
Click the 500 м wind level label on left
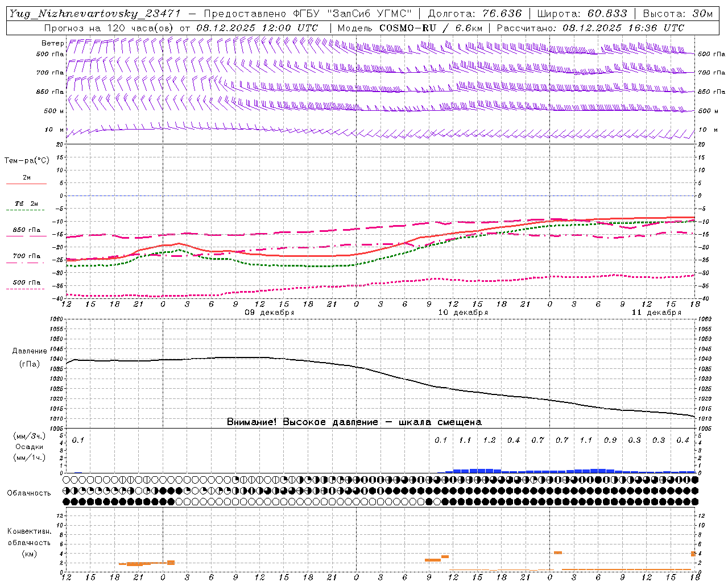[x=54, y=111]
